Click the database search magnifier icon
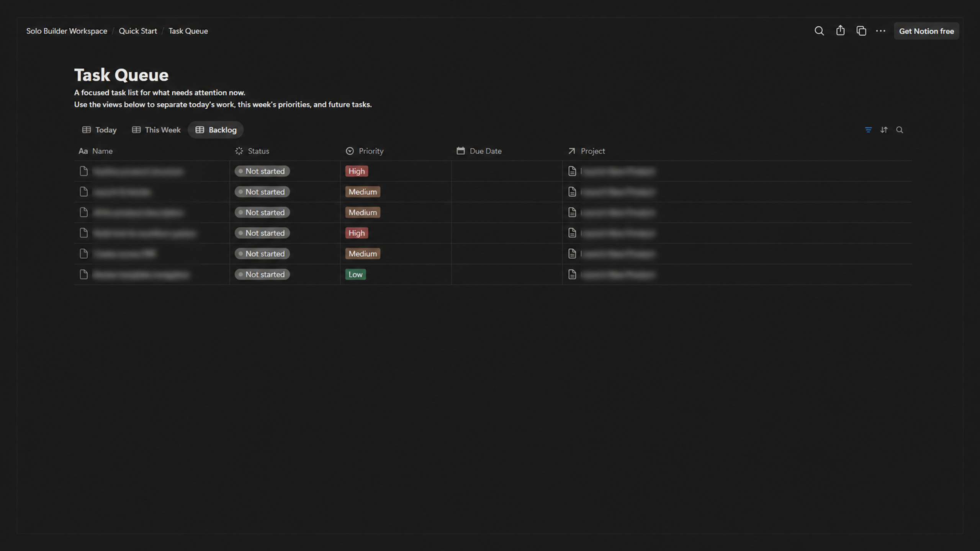The height and width of the screenshot is (551, 980). pyautogui.click(x=900, y=130)
